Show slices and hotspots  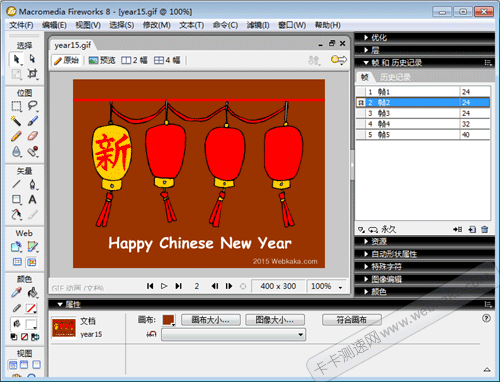coord(32,262)
